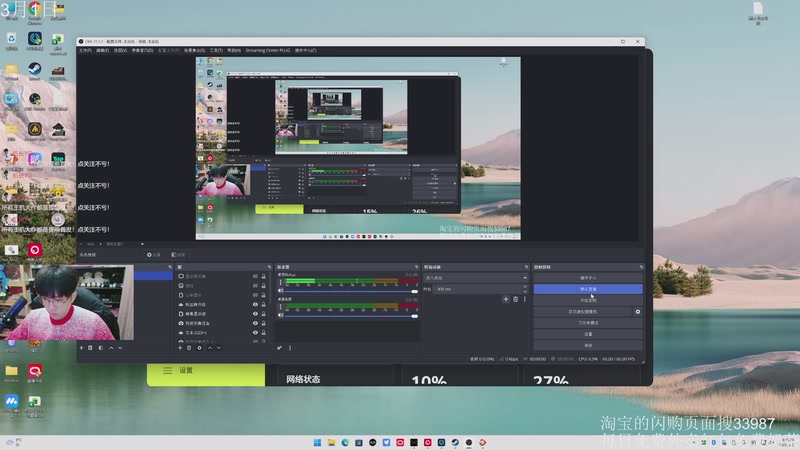Open File Explorer from taskbar
Screen dimensions: 800x450
tap(331, 442)
